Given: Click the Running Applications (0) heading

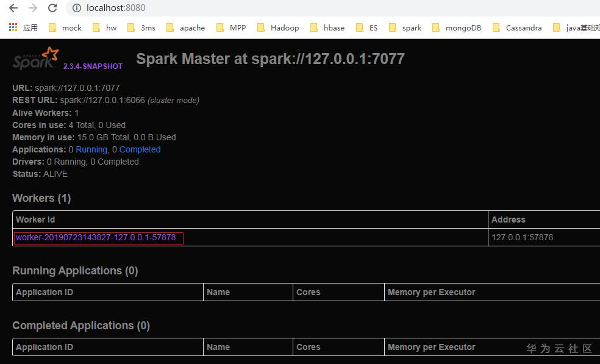Looking at the screenshot, I should click(x=75, y=271).
